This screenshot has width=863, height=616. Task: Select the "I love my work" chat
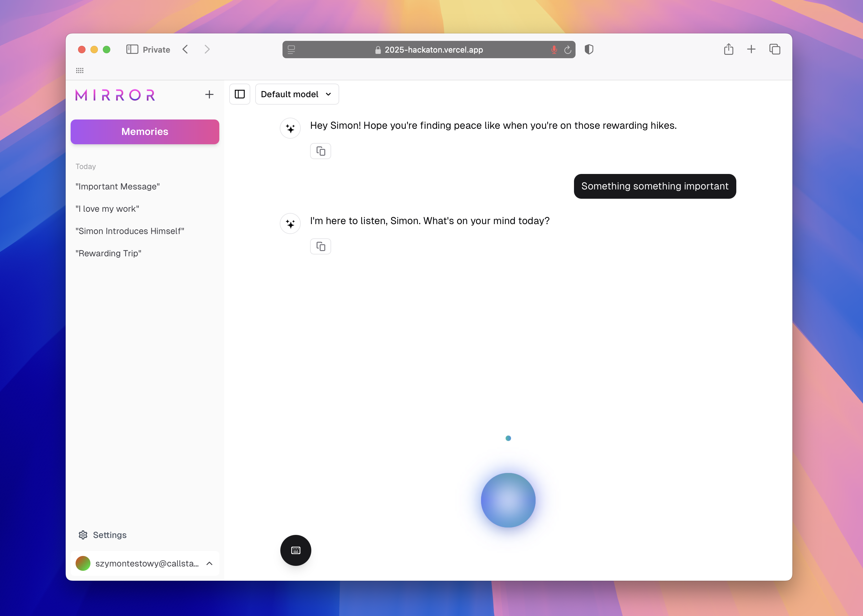point(107,209)
